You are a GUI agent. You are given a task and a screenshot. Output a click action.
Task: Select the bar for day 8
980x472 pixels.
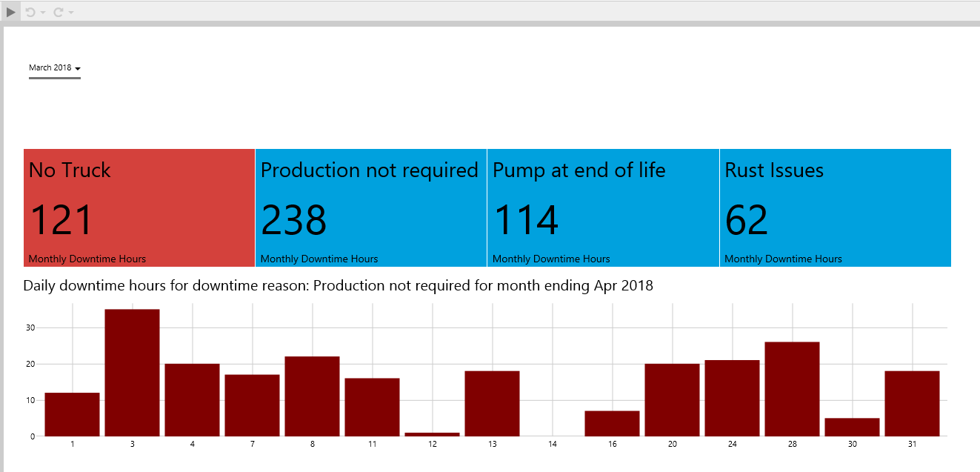coord(312,396)
